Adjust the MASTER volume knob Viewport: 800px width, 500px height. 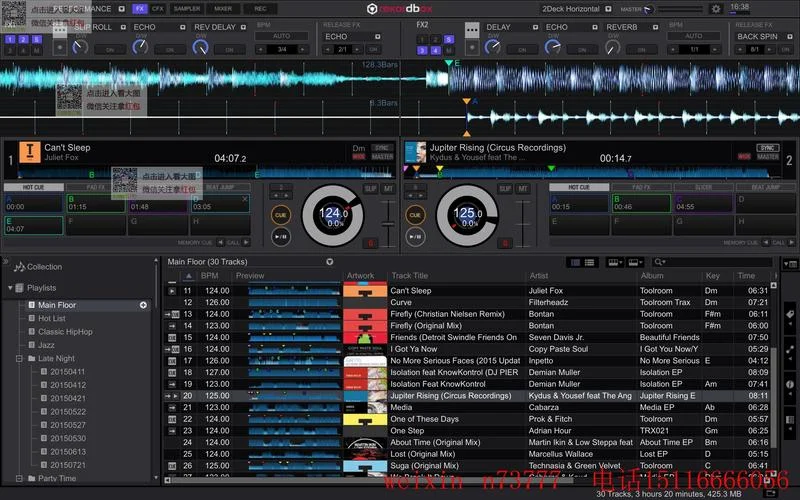(x=648, y=9)
